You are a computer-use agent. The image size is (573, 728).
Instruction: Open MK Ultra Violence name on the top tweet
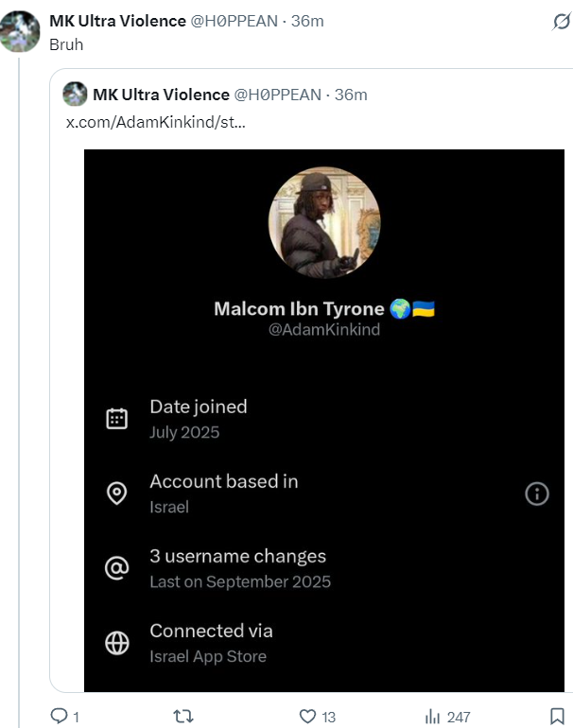[x=117, y=21]
